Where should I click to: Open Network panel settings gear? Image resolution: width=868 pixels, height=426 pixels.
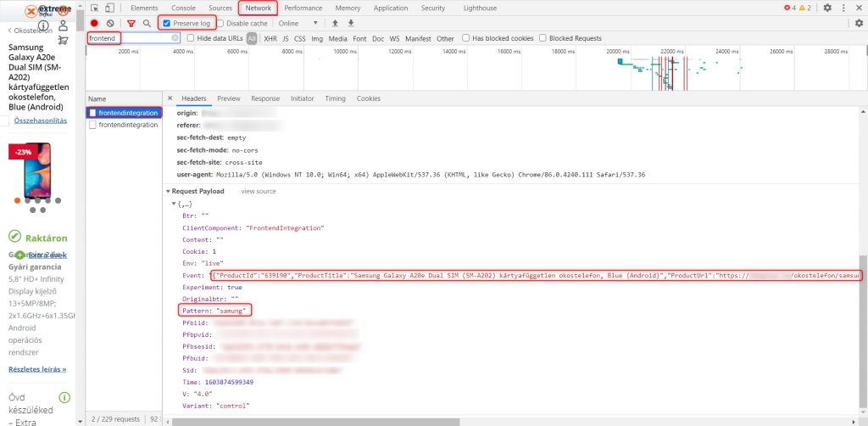click(x=859, y=23)
